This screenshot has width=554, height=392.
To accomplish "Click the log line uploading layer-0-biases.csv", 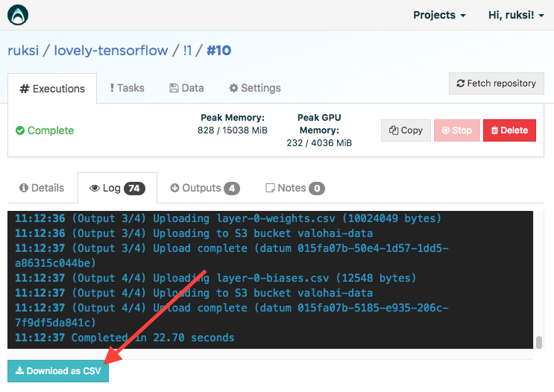I will pos(215,278).
